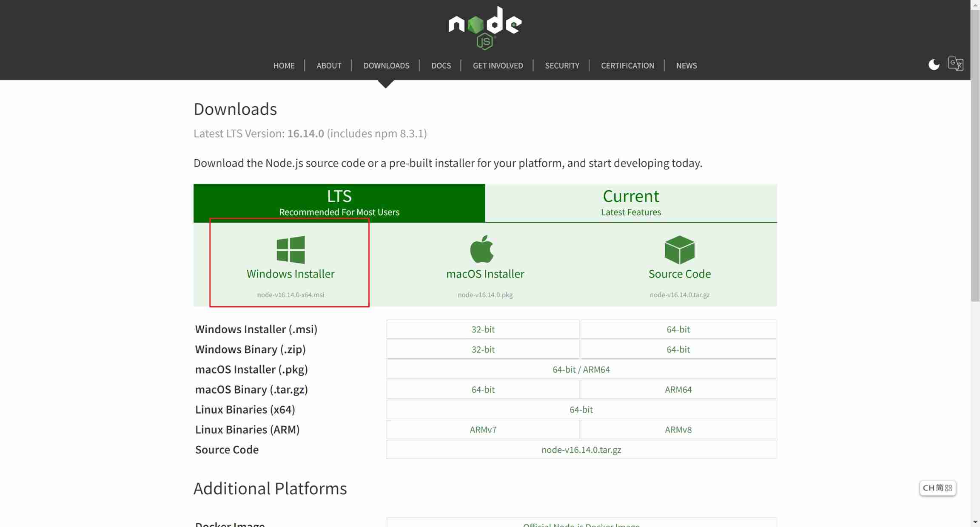
Task: Download macOS Installer 64-bit / ARM64 pkg
Action: pos(581,369)
